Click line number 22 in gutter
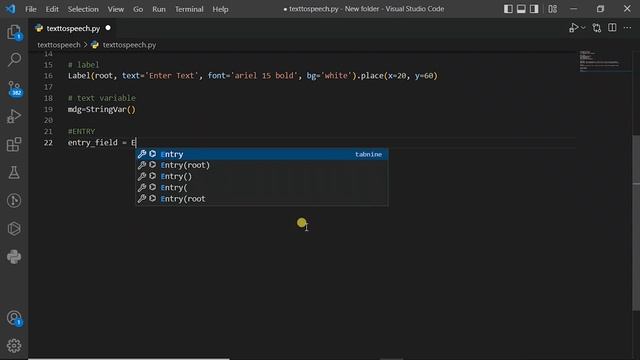The image size is (640, 360). pyautogui.click(x=48, y=143)
